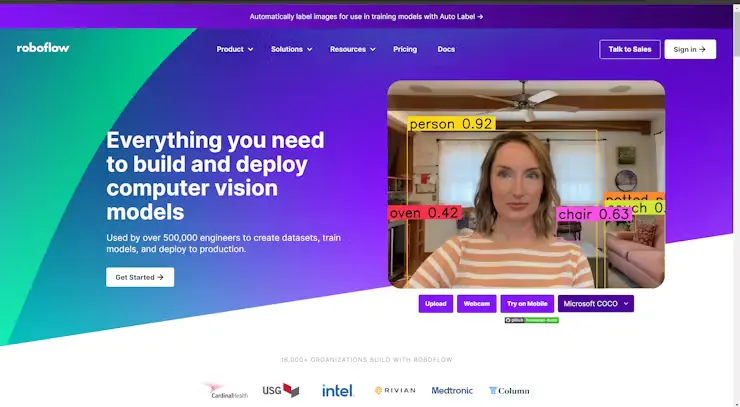The width and height of the screenshot is (740, 407).
Task: Click the Sign in button
Action: (x=690, y=49)
